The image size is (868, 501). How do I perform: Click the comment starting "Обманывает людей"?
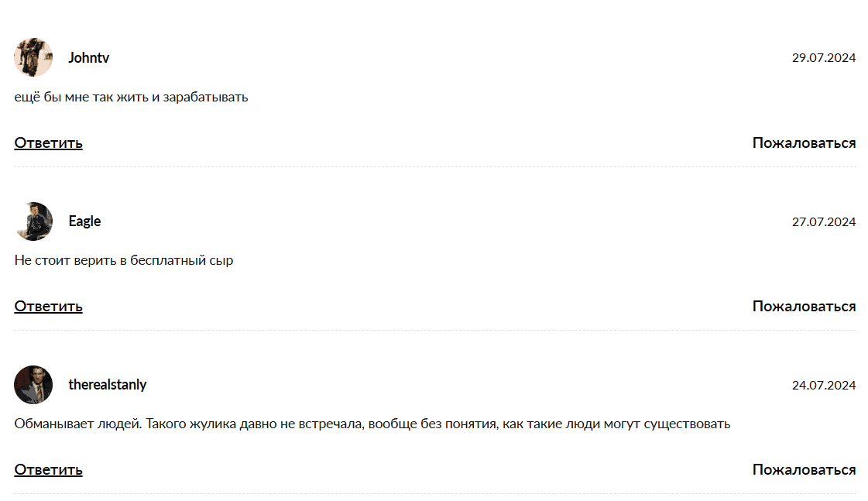(x=372, y=424)
